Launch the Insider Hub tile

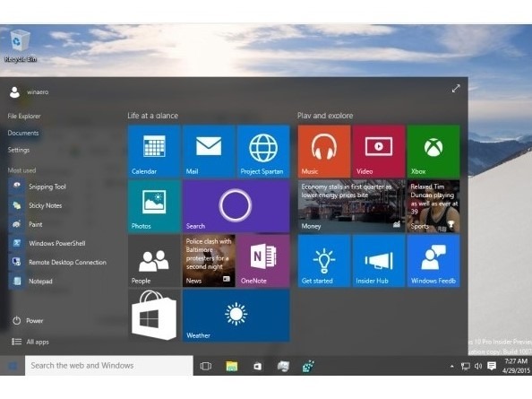pos(379,261)
